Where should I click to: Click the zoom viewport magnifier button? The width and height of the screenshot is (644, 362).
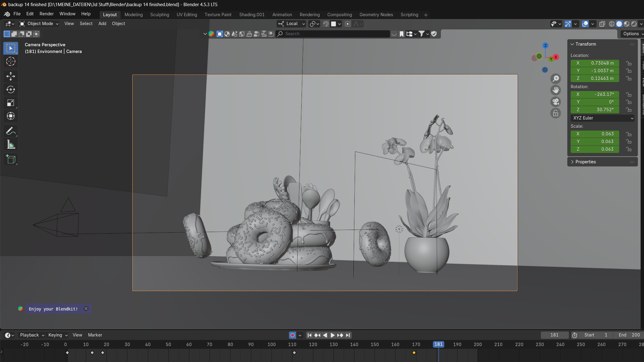click(556, 79)
